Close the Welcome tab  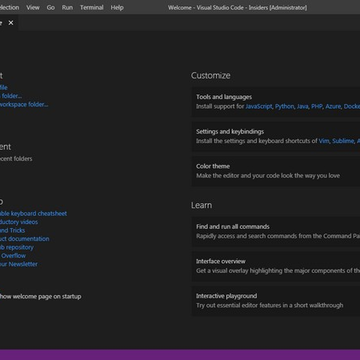pyautogui.click(x=11, y=23)
